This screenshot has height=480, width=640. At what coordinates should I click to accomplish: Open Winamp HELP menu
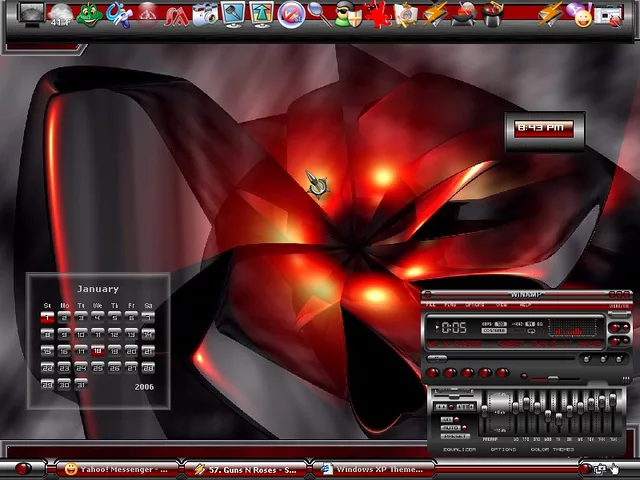pos(525,304)
